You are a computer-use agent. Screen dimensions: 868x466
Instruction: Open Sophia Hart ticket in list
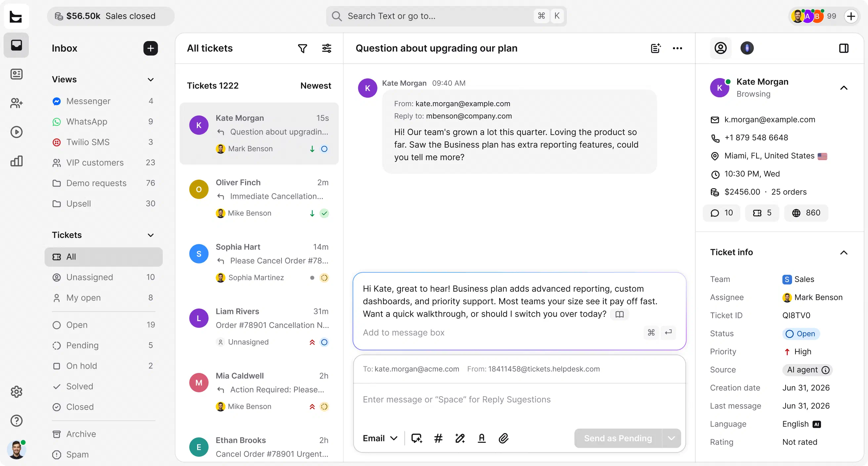click(259, 262)
